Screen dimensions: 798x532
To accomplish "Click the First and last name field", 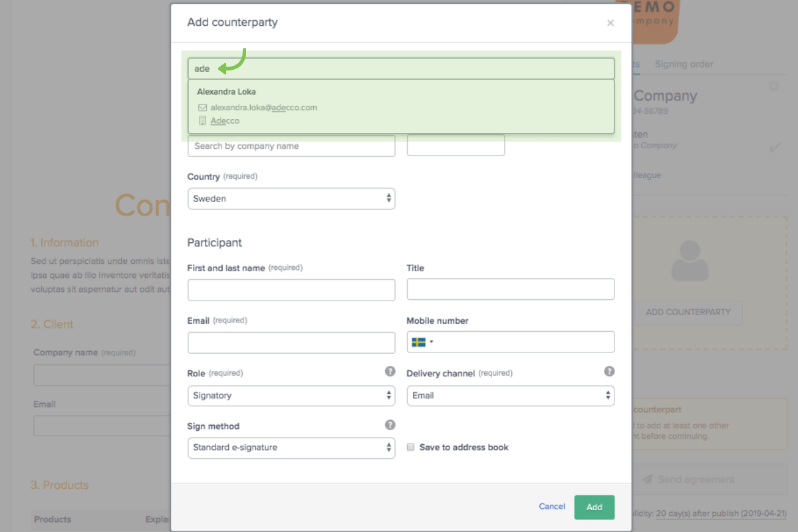I will coord(291,290).
